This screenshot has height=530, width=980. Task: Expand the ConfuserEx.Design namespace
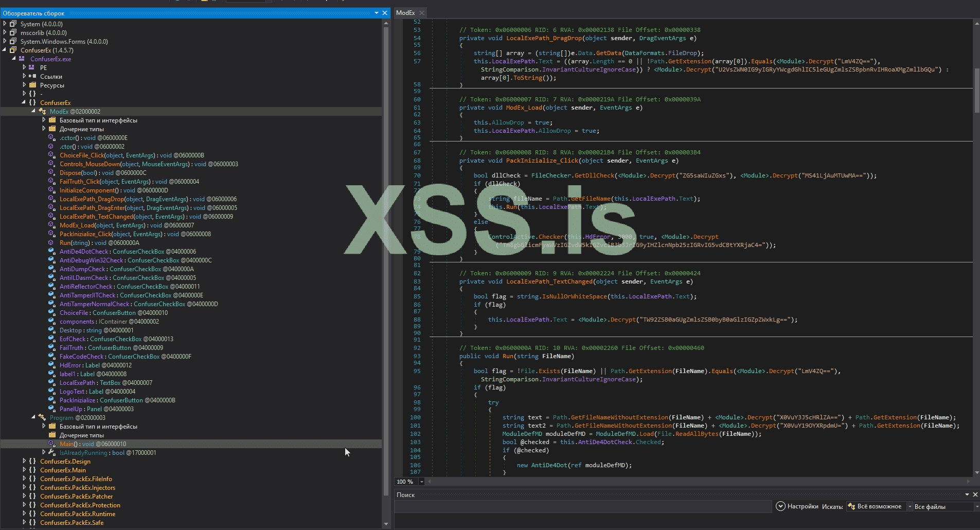point(24,461)
